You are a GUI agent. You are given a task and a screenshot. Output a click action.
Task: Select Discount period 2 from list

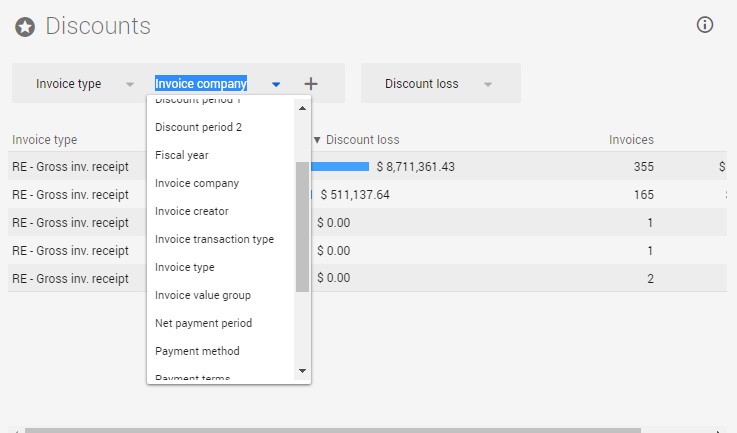(x=198, y=127)
